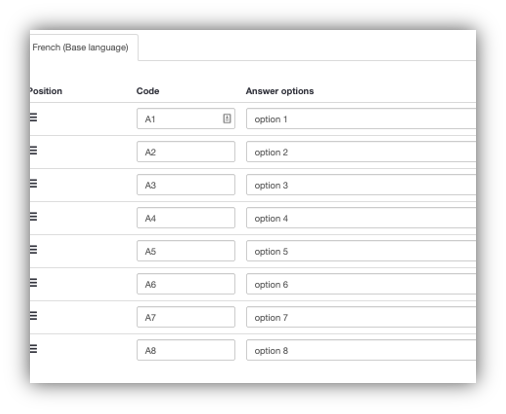Click the option 1 answer field
The width and height of the screenshot is (506, 414).
[x=361, y=119]
